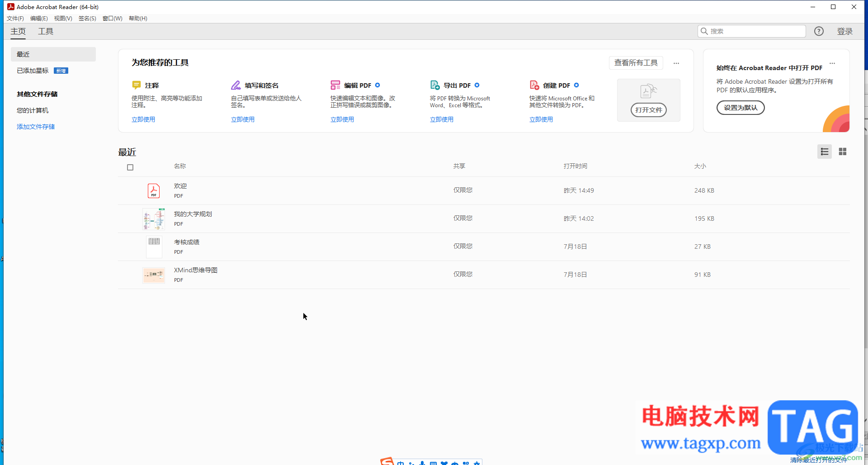
Task: Click in the 搜索 search field
Action: click(x=752, y=31)
